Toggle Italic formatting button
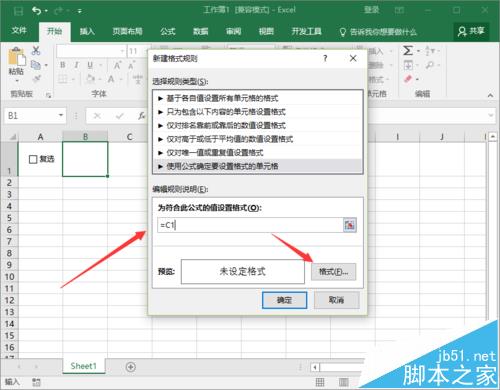Image resolution: width=500 pixels, height=390 pixels. [x=76, y=65]
